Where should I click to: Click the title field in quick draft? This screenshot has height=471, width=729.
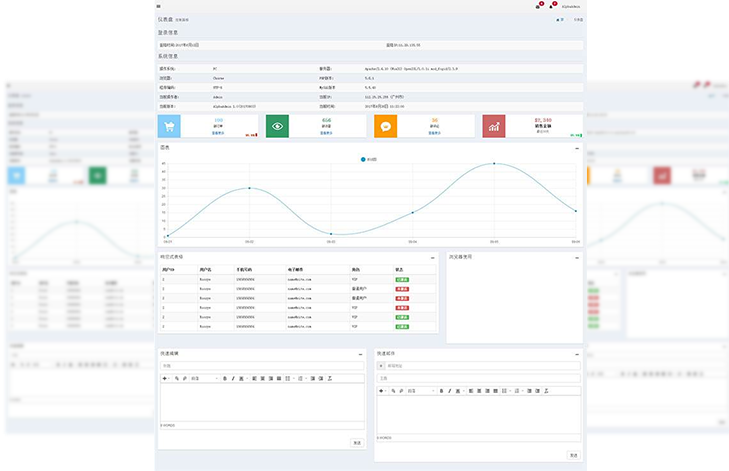pyautogui.click(x=262, y=365)
